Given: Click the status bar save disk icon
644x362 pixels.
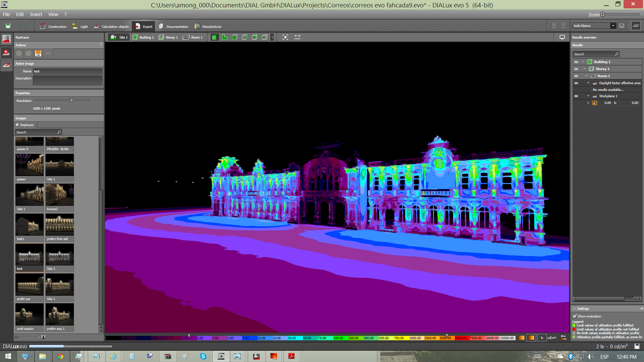Looking at the screenshot, I should coord(637,346).
